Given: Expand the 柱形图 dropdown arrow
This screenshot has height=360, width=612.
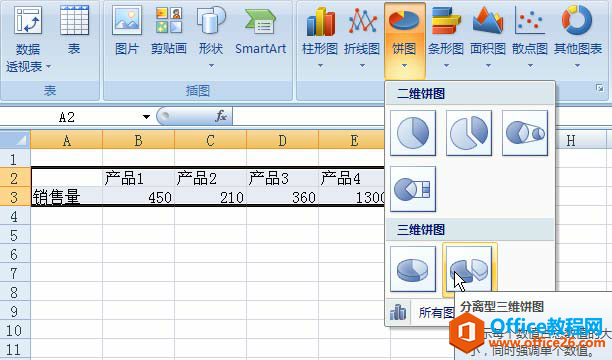Looking at the screenshot, I should pos(320,66).
